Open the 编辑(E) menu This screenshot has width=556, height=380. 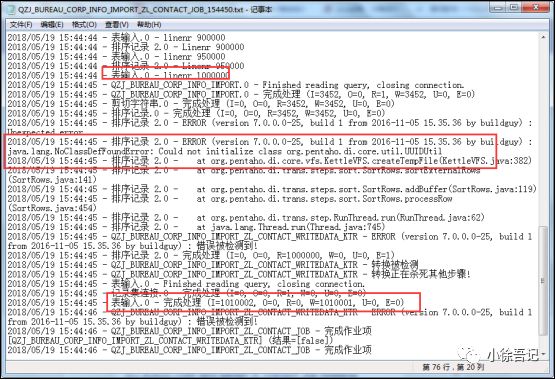(52, 24)
